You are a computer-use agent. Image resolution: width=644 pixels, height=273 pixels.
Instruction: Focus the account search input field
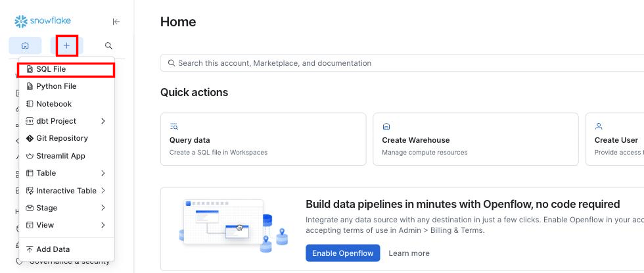pyautogui.click(x=402, y=63)
